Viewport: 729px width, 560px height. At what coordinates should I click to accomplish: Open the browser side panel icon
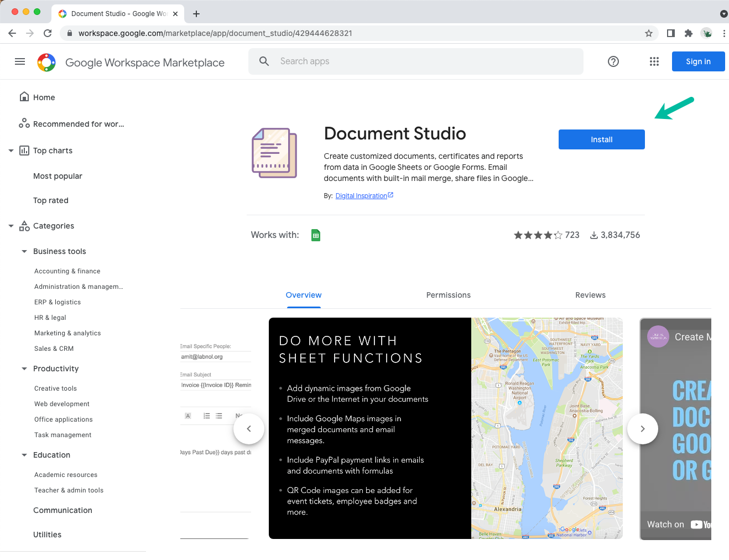(x=671, y=33)
